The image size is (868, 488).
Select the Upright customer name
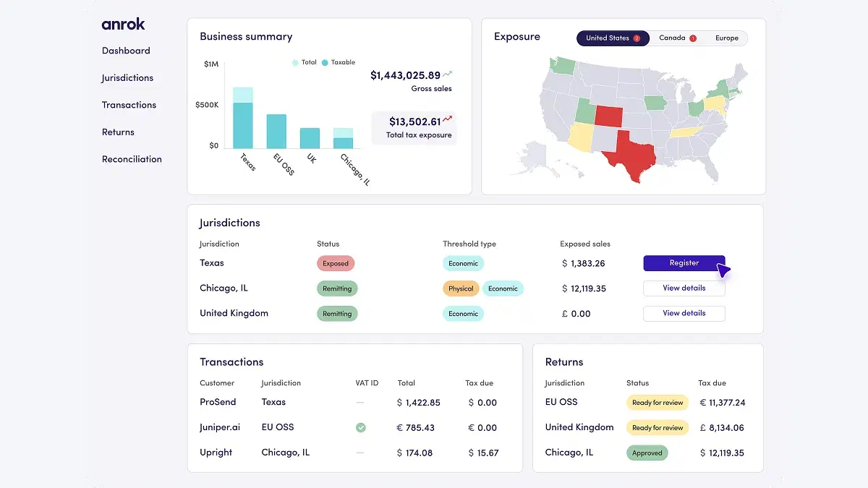point(216,453)
